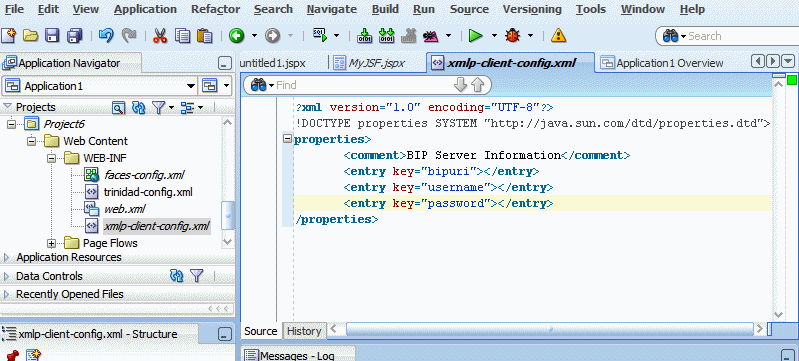Cut selection with the scissors icon

coord(160,36)
